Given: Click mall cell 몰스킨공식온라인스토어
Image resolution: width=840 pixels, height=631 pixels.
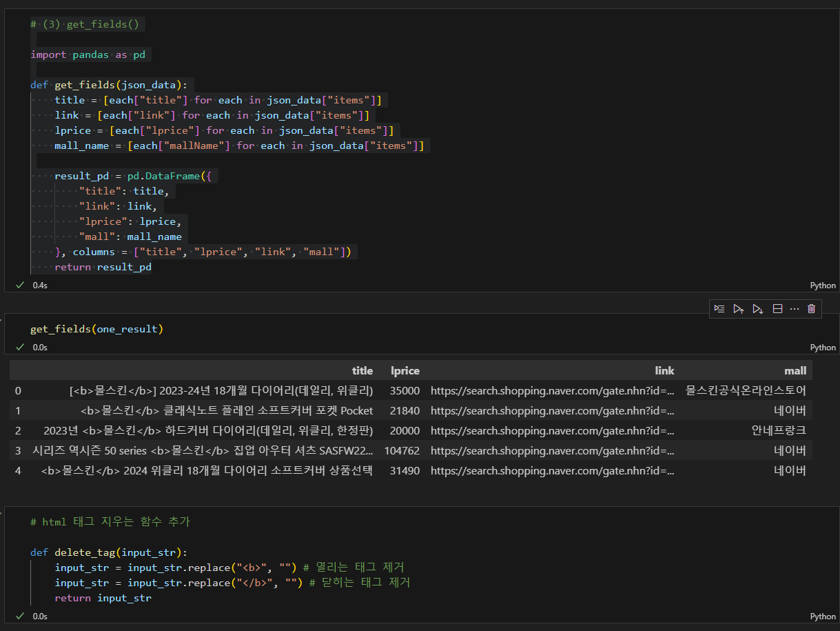Looking at the screenshot, I should click(x=746, y=390).
